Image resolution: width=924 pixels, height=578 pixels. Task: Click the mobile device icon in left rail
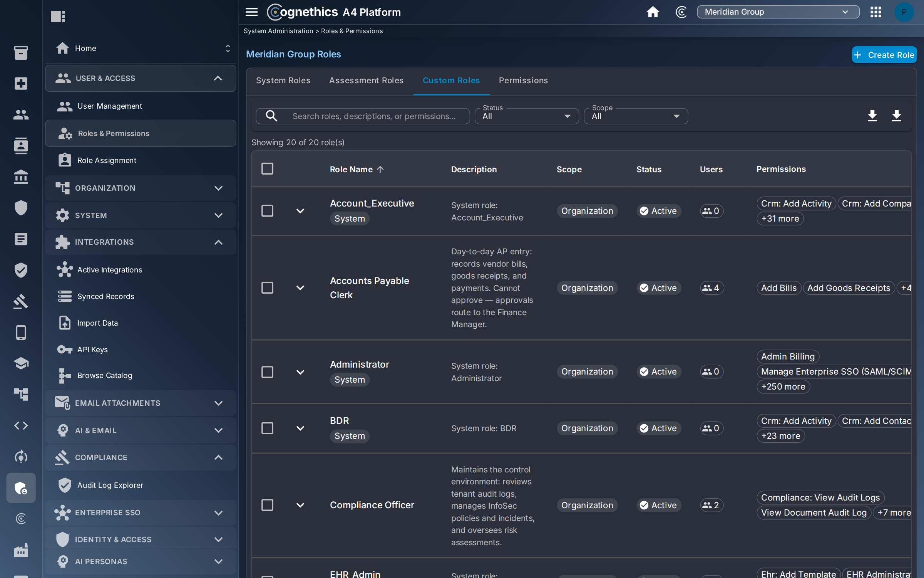click(x=21, y=332)
